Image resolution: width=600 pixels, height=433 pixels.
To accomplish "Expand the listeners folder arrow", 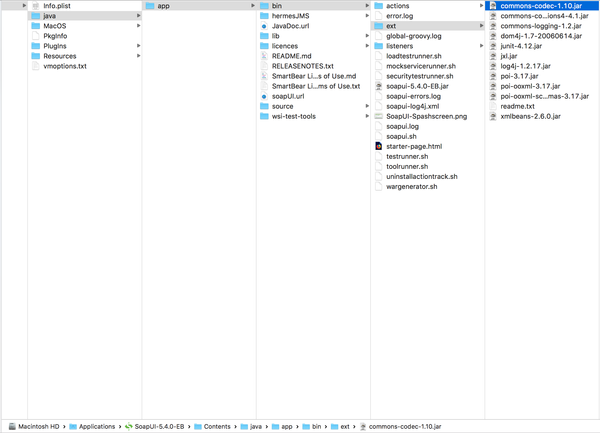I will tap(481, 46).
